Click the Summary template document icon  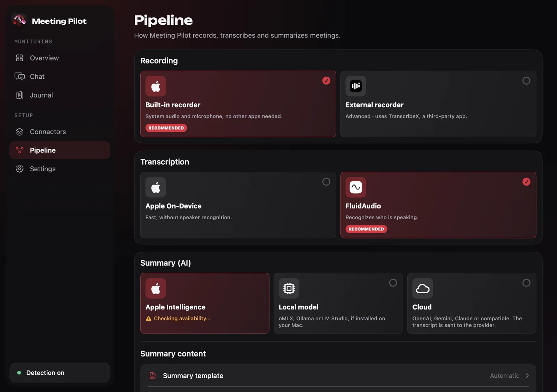tap(152, 376)
